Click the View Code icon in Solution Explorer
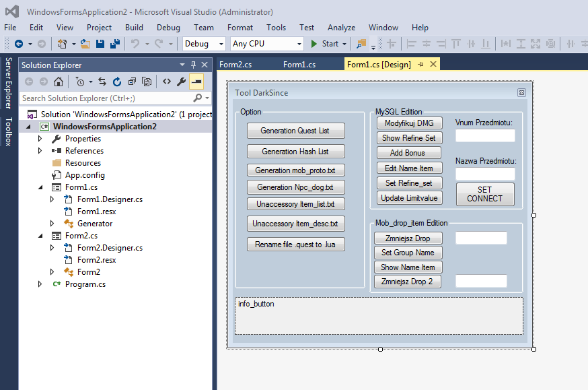Screen dimensions: 588x390 [167, 82]
